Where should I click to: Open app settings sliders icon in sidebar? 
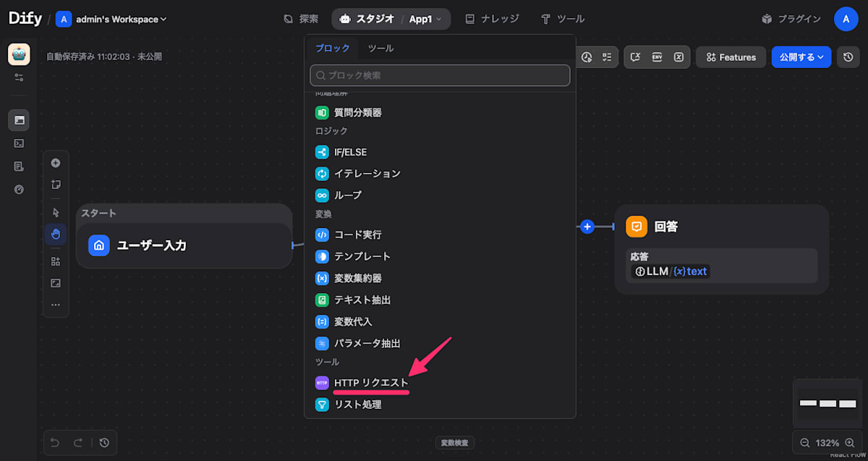19,77
